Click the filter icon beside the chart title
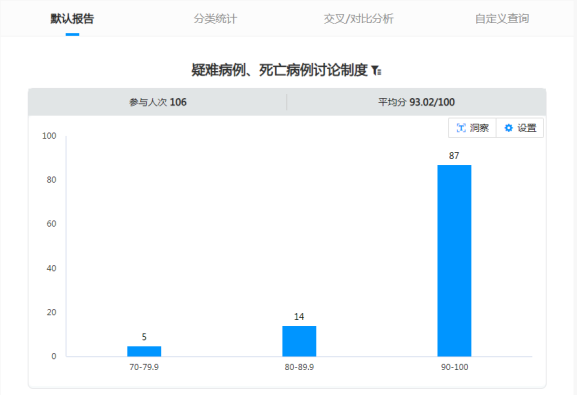This screenshot has height=395, width=577. [376, 70]
